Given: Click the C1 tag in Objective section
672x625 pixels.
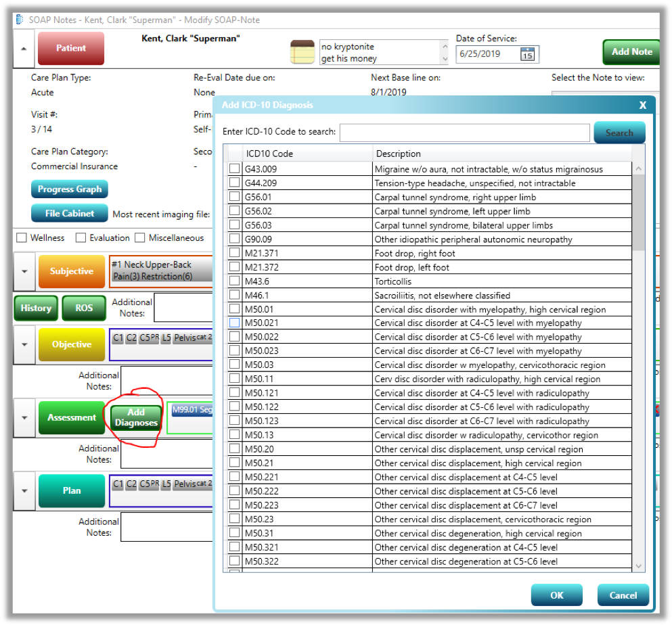Looking at the screenshot, I should (118, 338).
